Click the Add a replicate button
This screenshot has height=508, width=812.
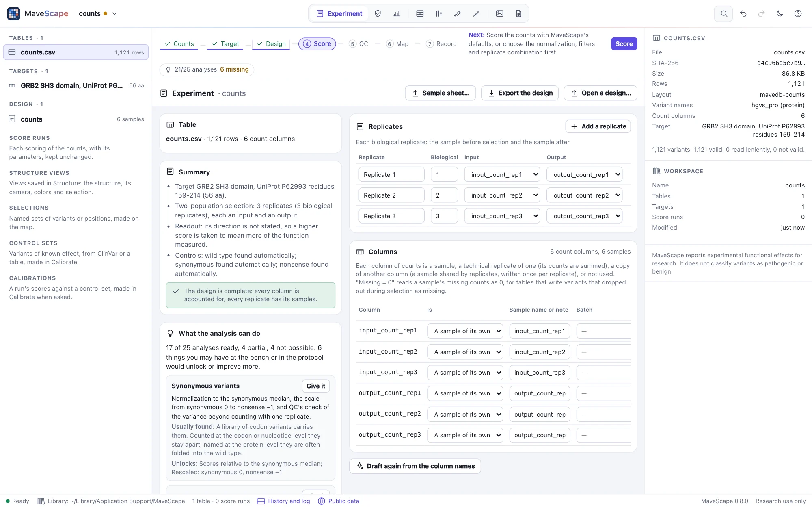point(598,126)
